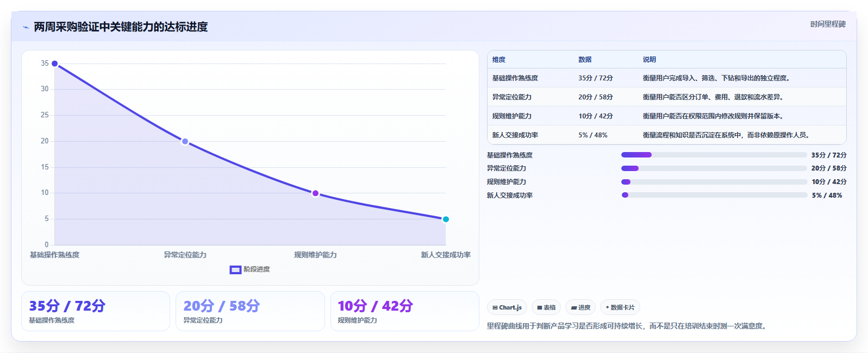Click the table cell 35分 / 72分

(x=596, y=78)
